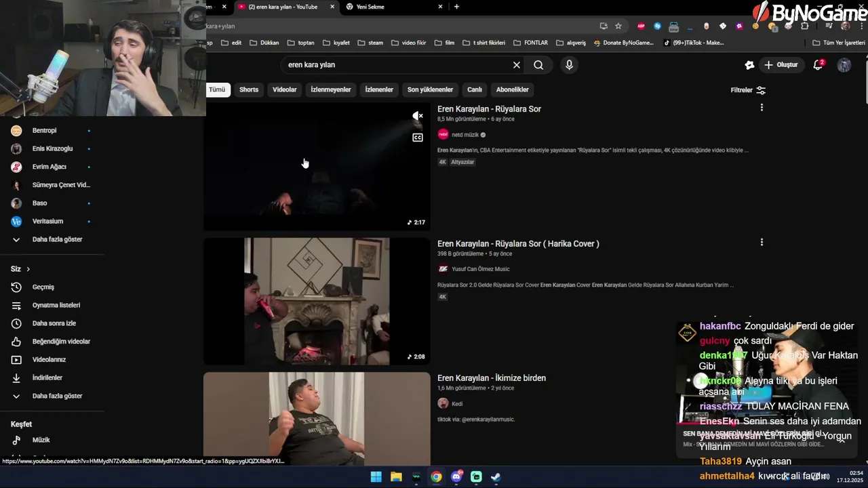Open Donate ByNoGame bookmark

click(623, 43)
